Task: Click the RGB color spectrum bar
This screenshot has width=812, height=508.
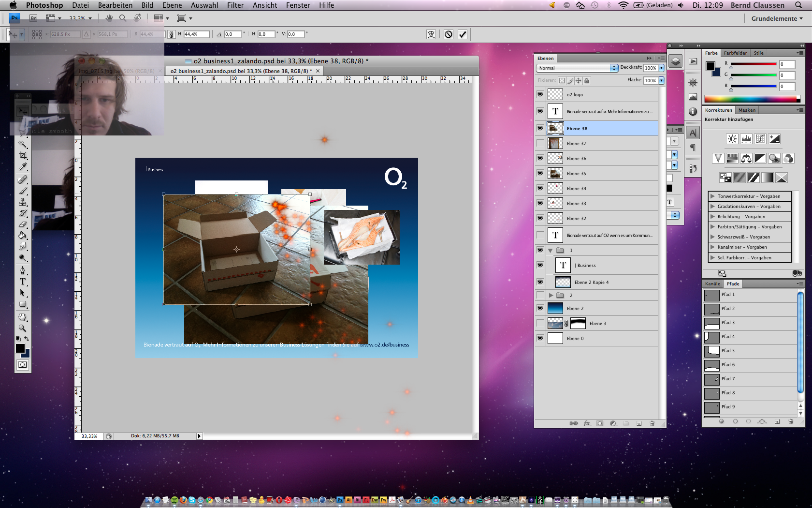Action: pos(752,99)
